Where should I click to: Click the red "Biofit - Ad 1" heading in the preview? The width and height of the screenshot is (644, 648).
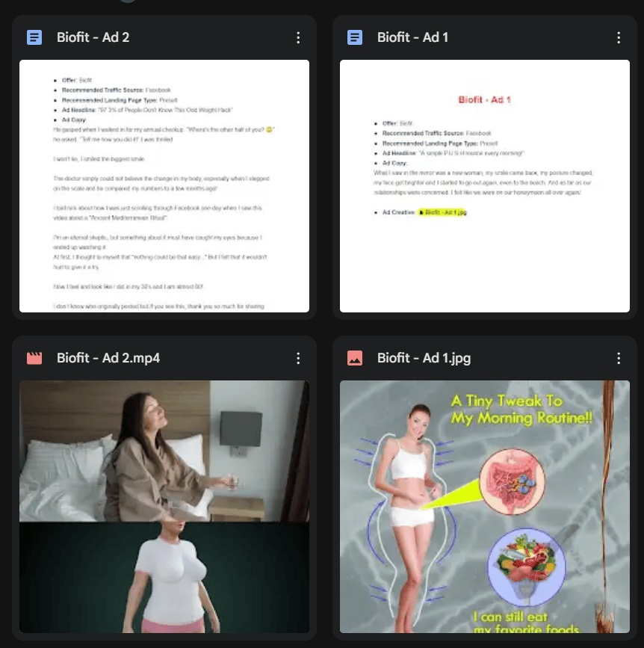click(x=485, y=99)
